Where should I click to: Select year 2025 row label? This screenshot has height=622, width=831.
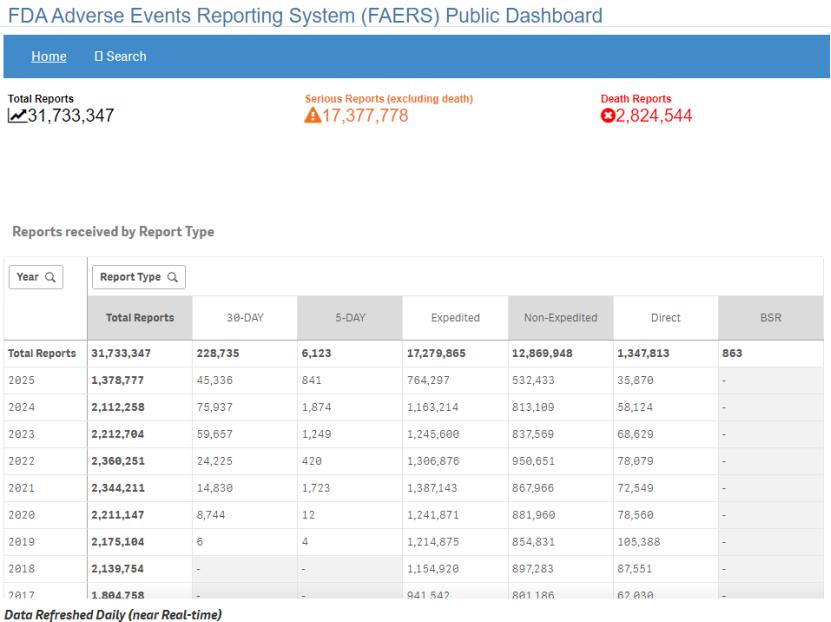point(22,380)
